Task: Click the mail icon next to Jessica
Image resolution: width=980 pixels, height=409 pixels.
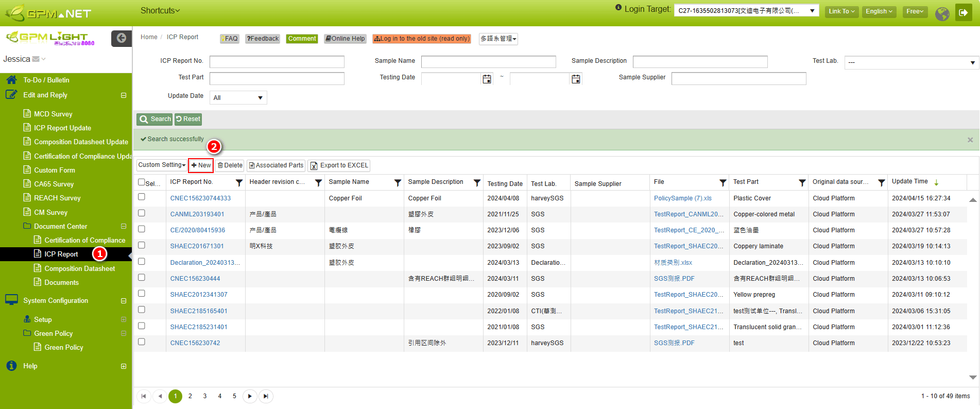Action: 36,59
